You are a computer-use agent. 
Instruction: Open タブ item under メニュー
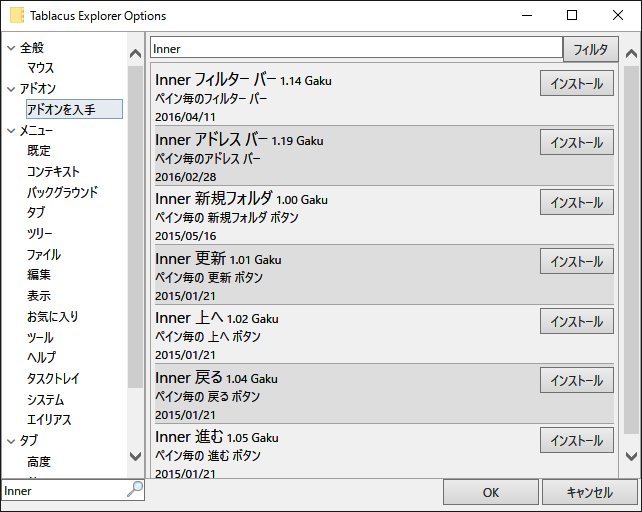(x=36, y=213)
